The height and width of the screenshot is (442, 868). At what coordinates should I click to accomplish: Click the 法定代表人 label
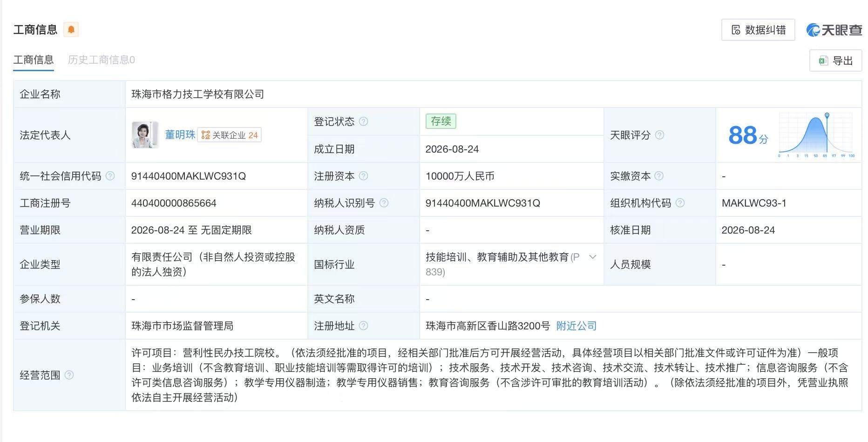point(45,135)
